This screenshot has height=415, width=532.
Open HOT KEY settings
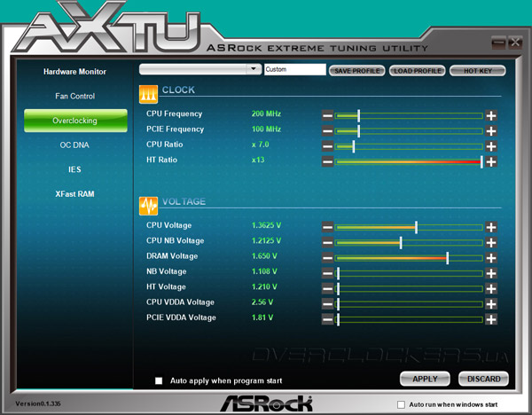tap(478, 71)
